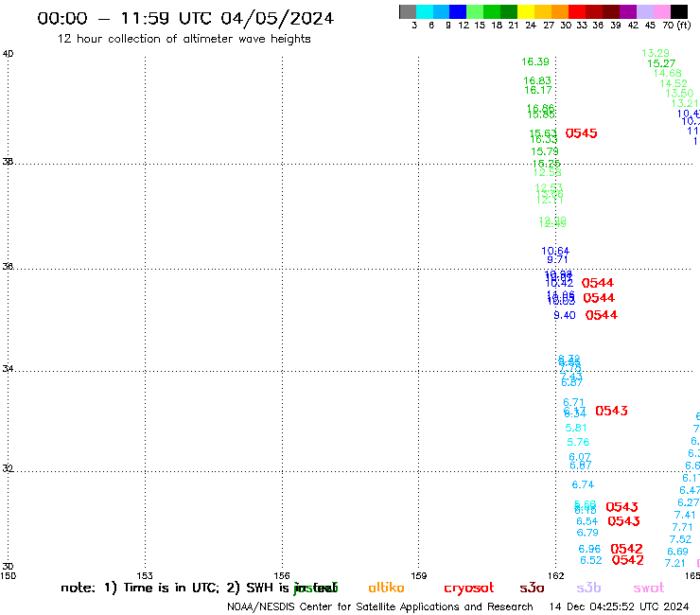Click the 0542 timestamp beside 6.96
700x615 pixels.
pos(626,549)
